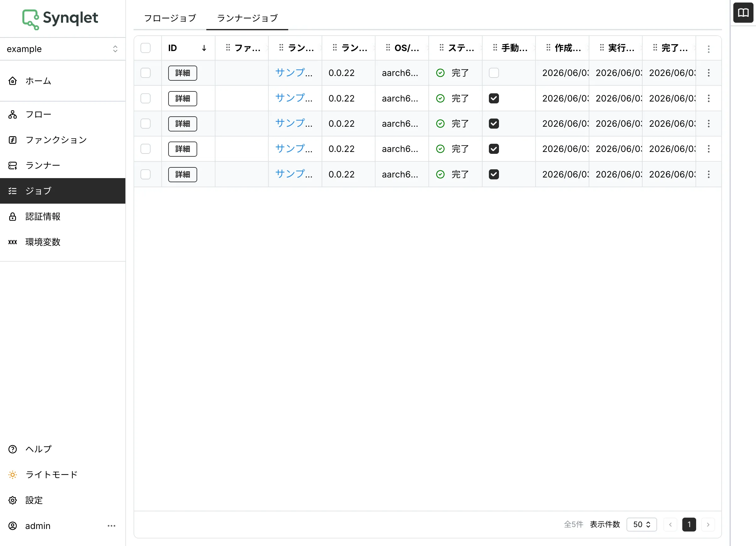Image resolution: width=756 pixels, height=546 pixels.
Task: Select ジョブ in sidebar
Action: click(63, 191)
